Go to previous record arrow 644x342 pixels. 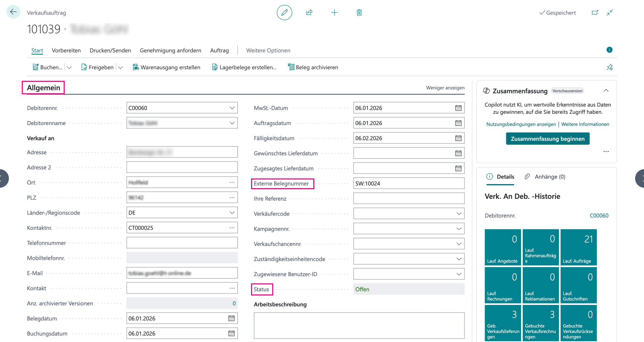(x=4, y=178)
